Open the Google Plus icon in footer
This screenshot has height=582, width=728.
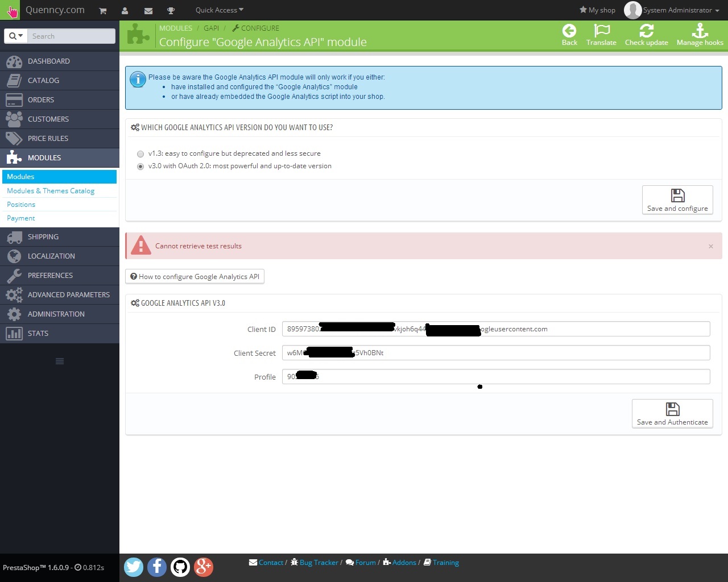(204, 567)
